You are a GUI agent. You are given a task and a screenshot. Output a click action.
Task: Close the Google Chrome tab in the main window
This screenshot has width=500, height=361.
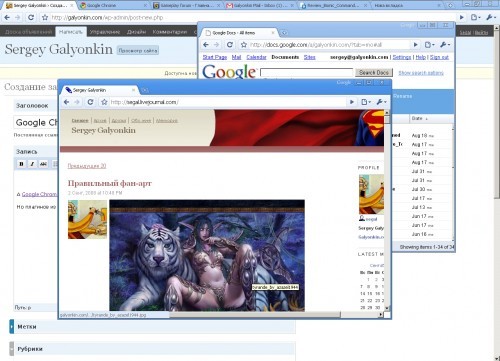pos(145,5)
